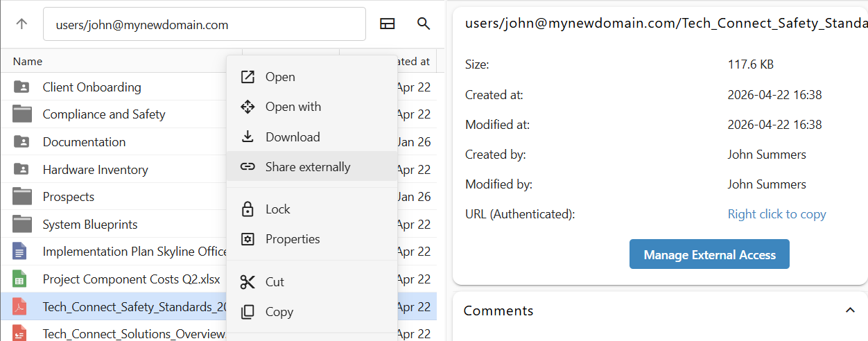
Task: Choose Cut from the context menu
Action: coord(312,282)
